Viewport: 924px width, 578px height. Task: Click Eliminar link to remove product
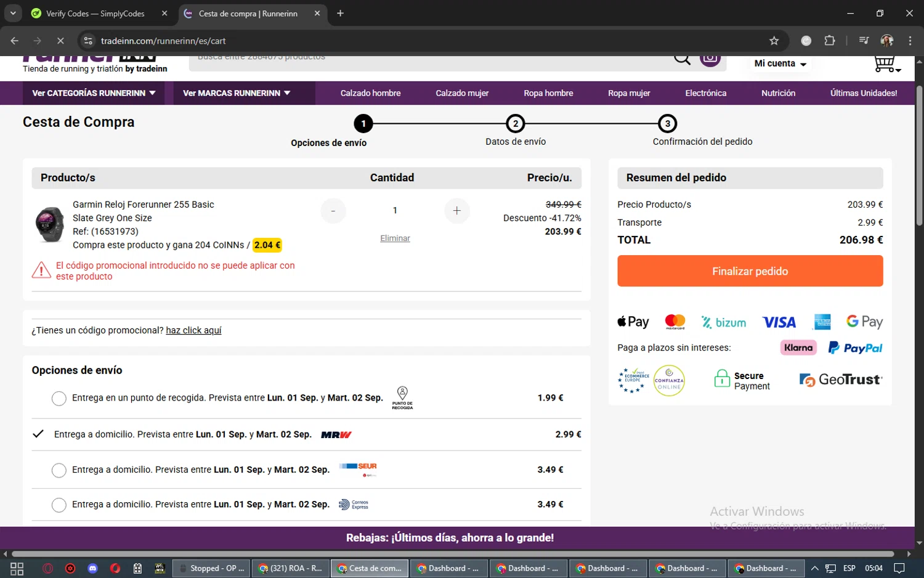click(x=395, y=238)
